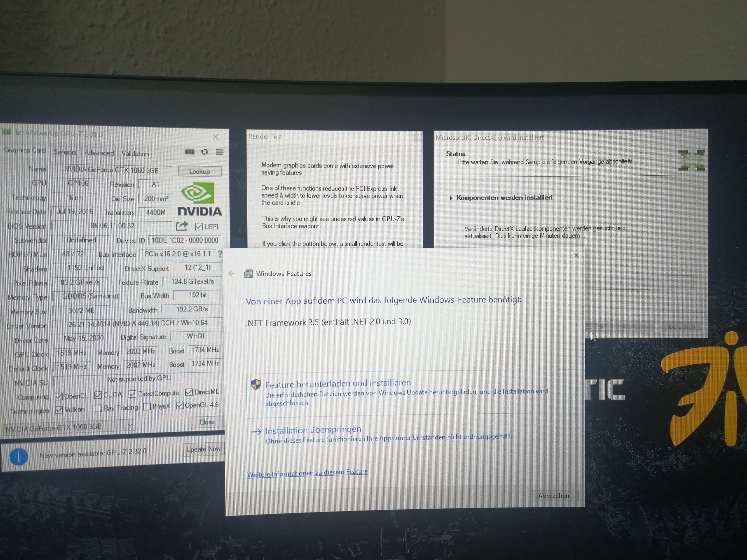
Task: Click the blue info icon for new version
Action: [x=18, y=457]
